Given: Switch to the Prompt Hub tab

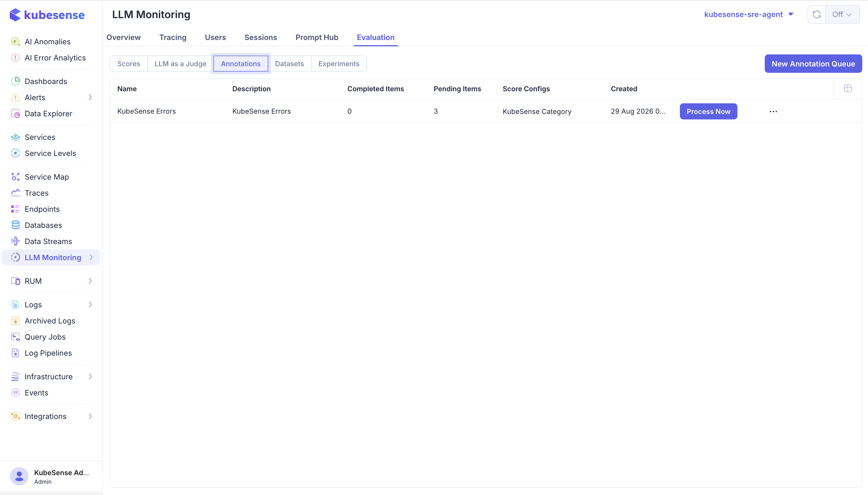Looking at the screenshot, I should [317, 37].
